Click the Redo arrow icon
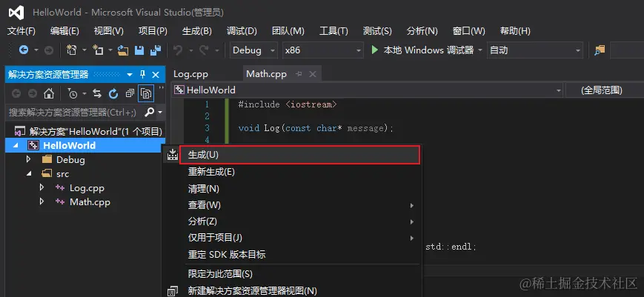Screen dimensions: 644x297 click(x=204, y=50)
